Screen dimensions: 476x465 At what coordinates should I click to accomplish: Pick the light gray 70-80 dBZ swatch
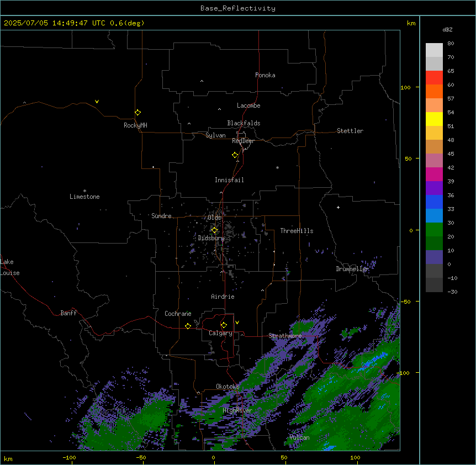coord(434,50)
